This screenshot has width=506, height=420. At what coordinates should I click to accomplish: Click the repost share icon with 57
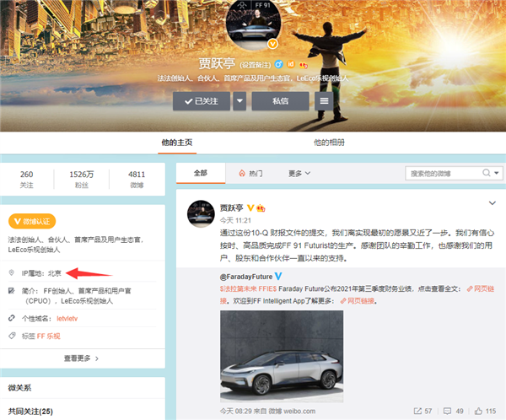click(417, 411)
